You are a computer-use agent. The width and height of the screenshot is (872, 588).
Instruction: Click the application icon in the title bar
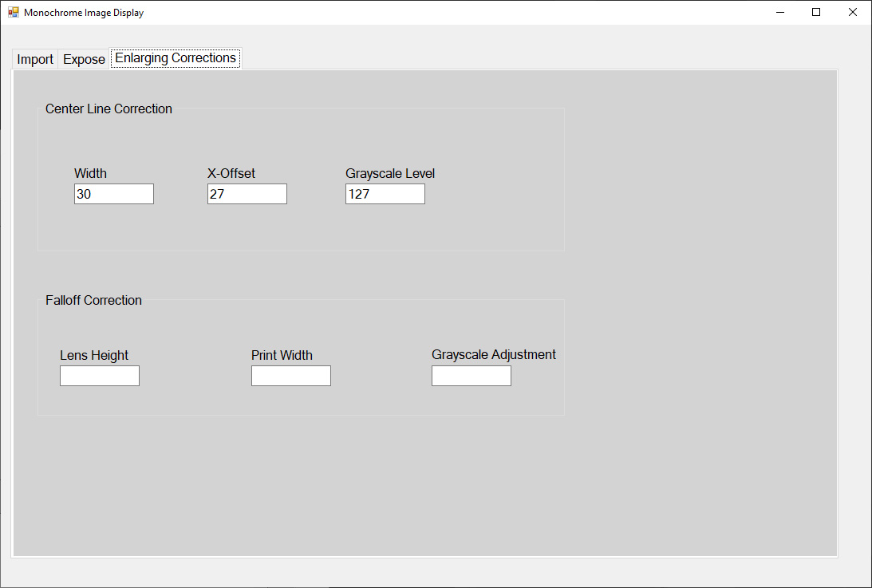pyautogui.click(x=14, y=13)
